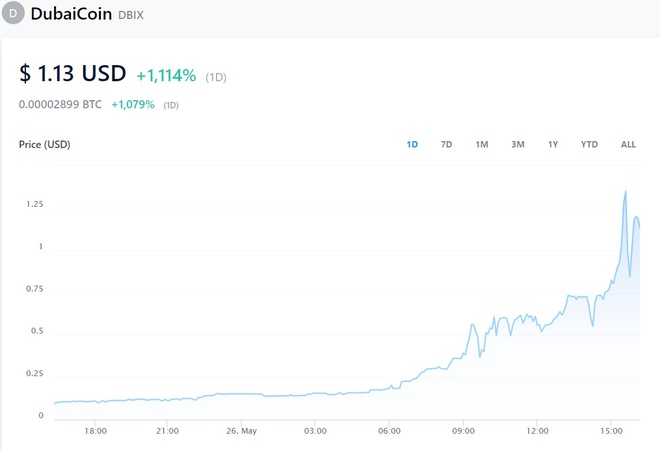Viewport: 660px width, 451px height.
Task: Click the (1D) label beside +1,114%
Action: [216, 77]
